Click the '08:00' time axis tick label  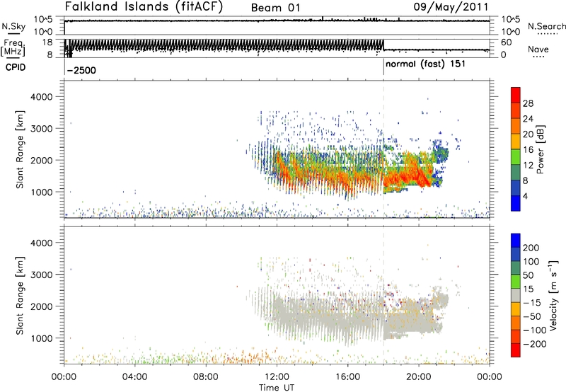click(206, 377)
